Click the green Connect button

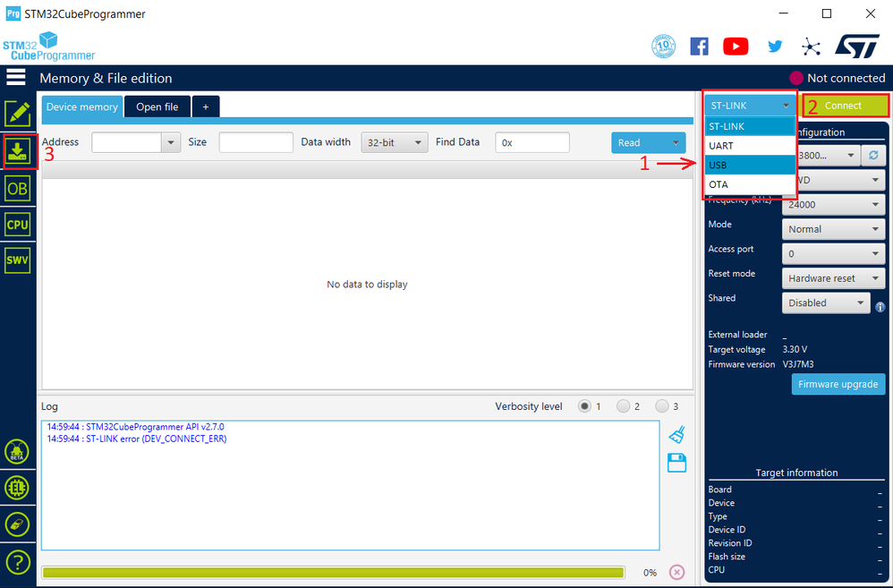846,106
